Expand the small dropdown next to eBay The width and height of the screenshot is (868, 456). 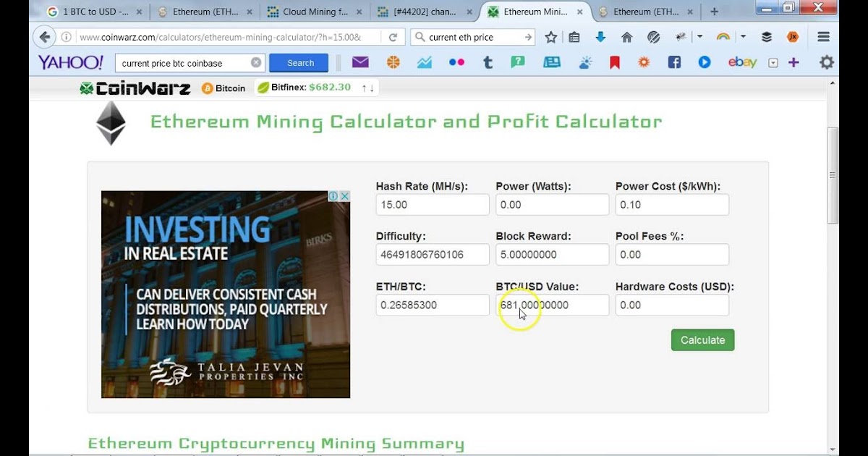[x=773, y=63]
